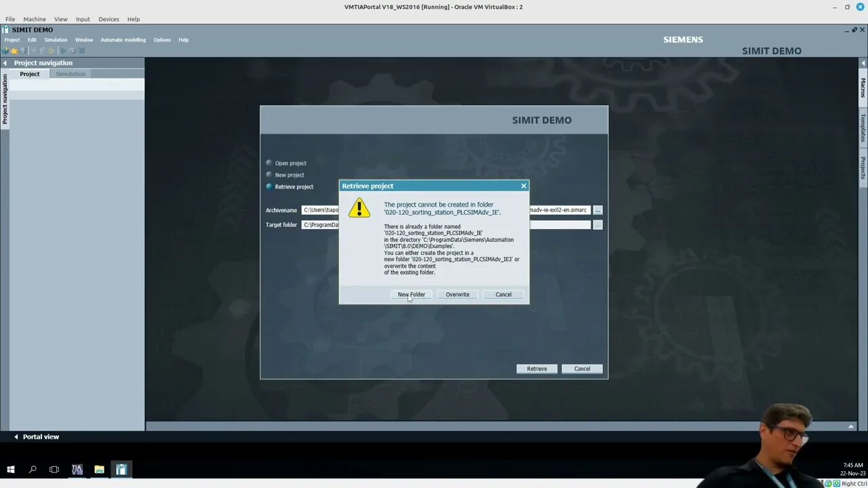Click the yellow warning triangle icon
The width and height of the screenshot is (868, 488).
click(359, 208)
